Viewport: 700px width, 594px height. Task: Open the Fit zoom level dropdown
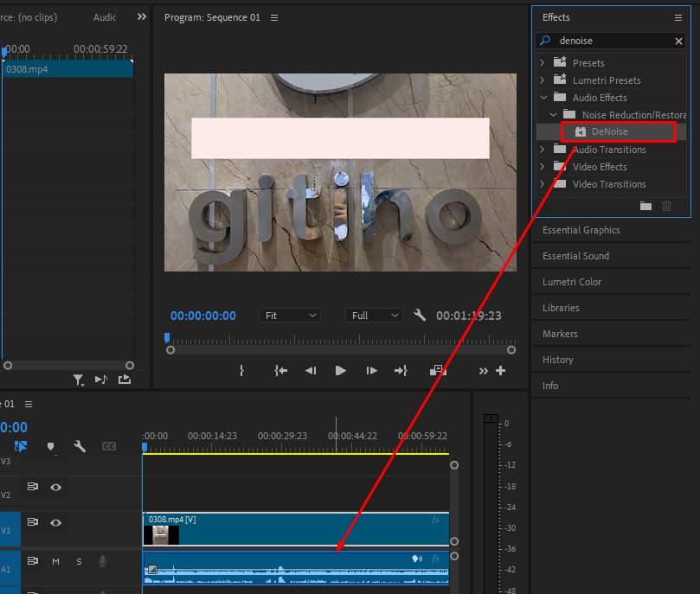coord(290,316)
